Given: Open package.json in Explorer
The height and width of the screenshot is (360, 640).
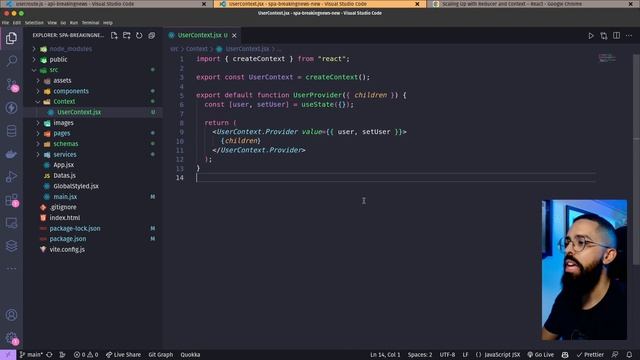Looking at the screenshot, I should click(x=68, y=239).
